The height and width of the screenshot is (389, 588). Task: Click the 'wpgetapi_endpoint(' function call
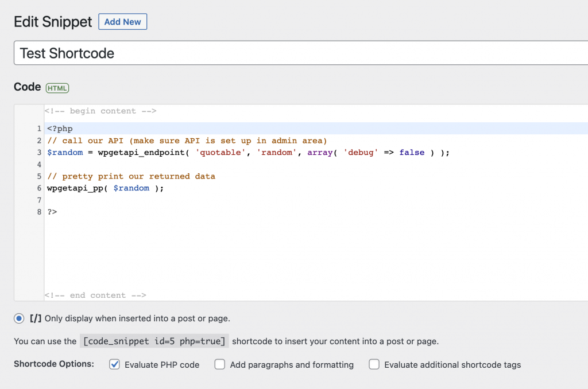144,153
